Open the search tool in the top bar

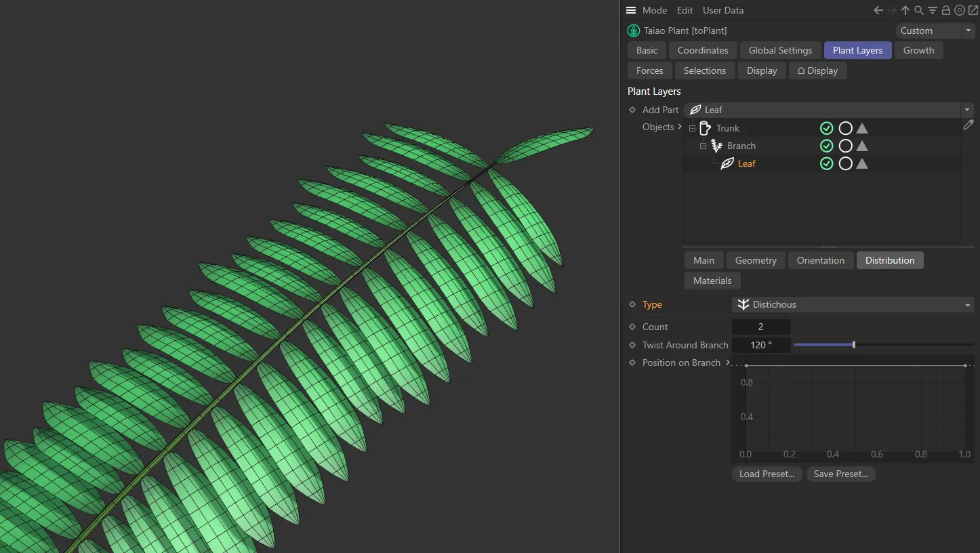point(919,10)
